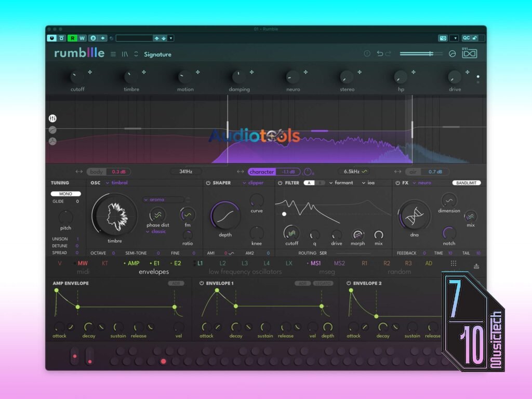Click the info circle icon
Screen dimensions: 532x399
367,54
